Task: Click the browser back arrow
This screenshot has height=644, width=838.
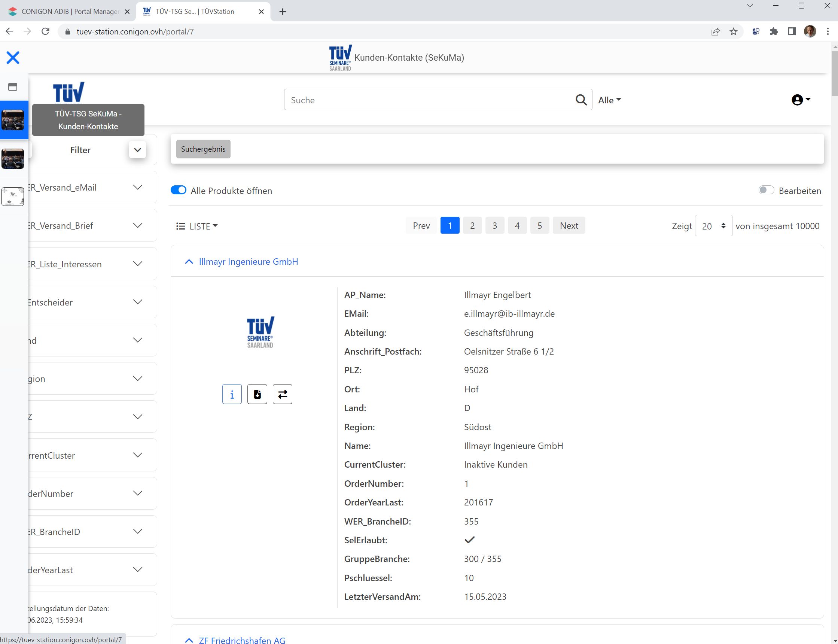Action: click(10, 31)
